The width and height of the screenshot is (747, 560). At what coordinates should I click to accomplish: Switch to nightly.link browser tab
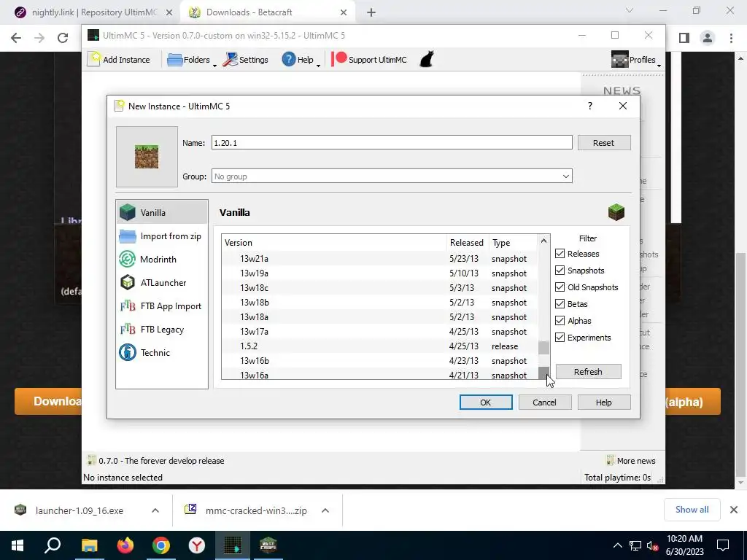pos(93,12)
